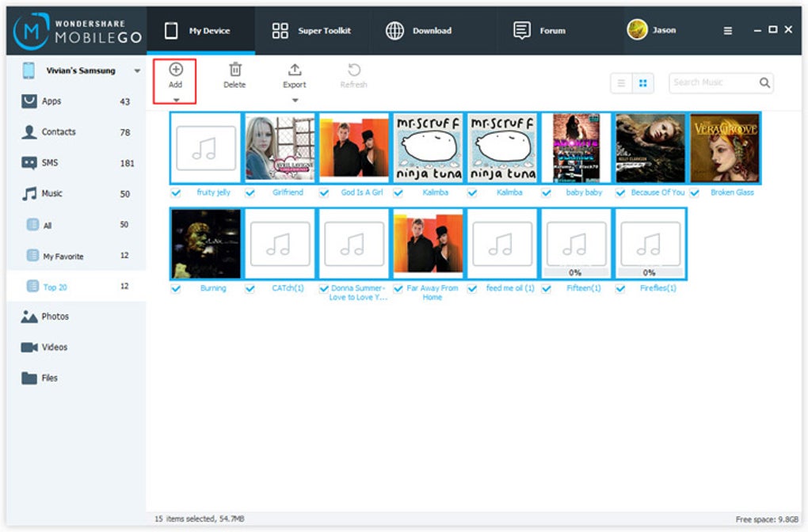Select the My Favorite playlist
This screenshot has height=532, width=808.
tap(76, 256)
